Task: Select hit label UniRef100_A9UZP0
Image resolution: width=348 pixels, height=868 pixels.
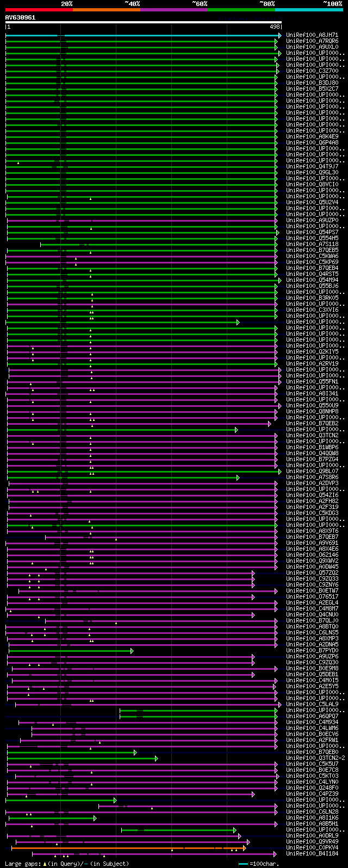Action: [312, 221]
